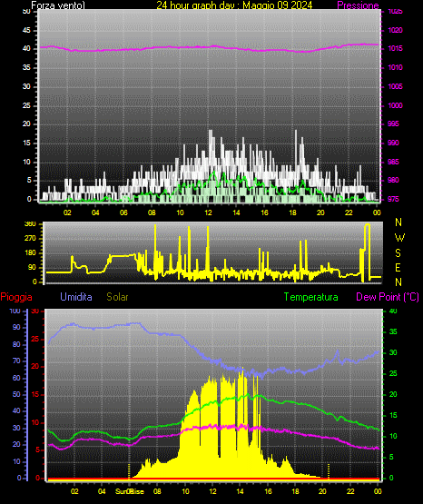Click the '975' pressure axis value

[393, 199]
